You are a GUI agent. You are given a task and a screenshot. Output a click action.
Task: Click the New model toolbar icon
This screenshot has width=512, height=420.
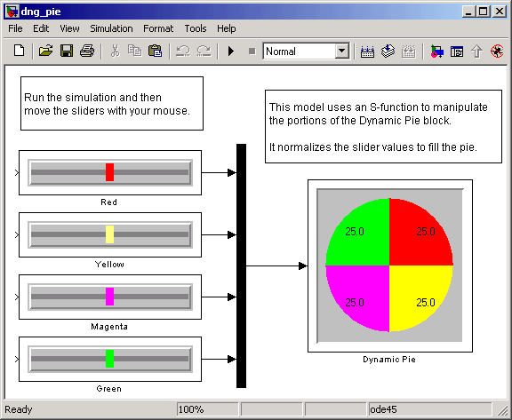pyautogui.click(x=19, y=51)
